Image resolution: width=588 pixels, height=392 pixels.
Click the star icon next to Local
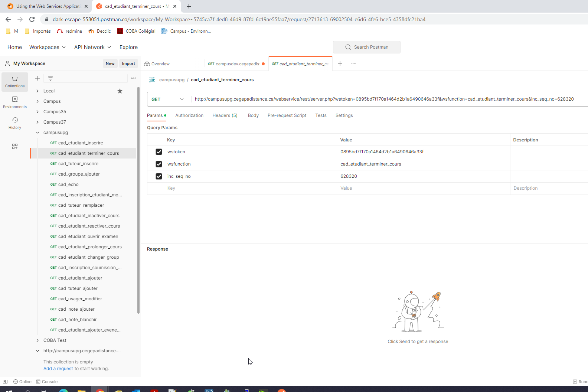point(120,91)
